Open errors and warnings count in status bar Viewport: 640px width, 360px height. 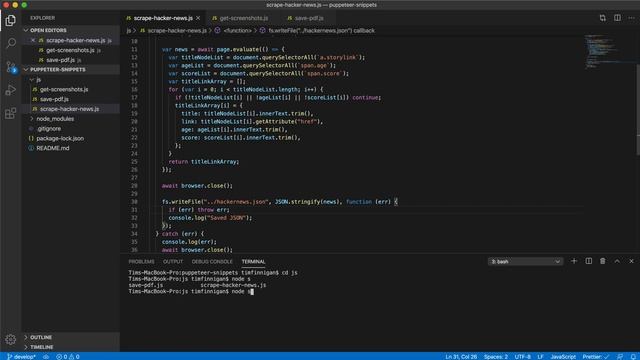(x=68, y=357)
